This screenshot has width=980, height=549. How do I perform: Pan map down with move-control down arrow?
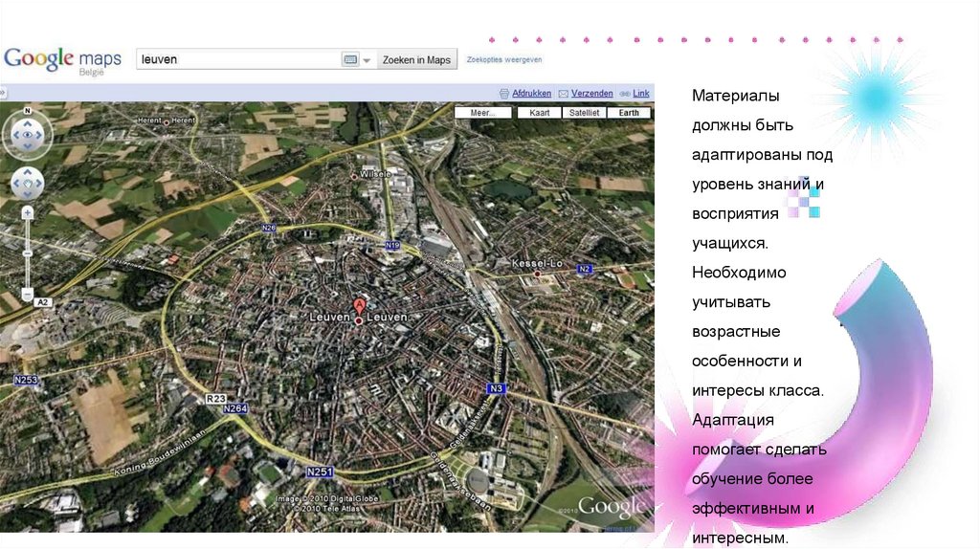pos(28,194)
